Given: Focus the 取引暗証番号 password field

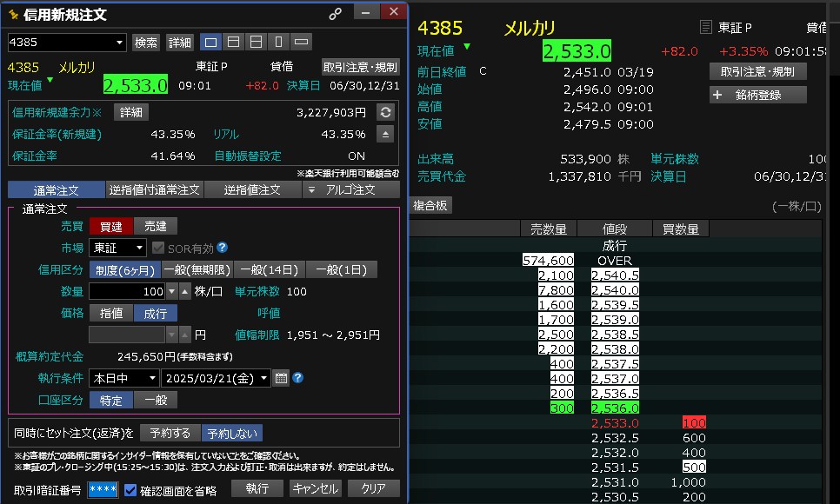Looking at the screenshot, I should (x=103, y=489).
